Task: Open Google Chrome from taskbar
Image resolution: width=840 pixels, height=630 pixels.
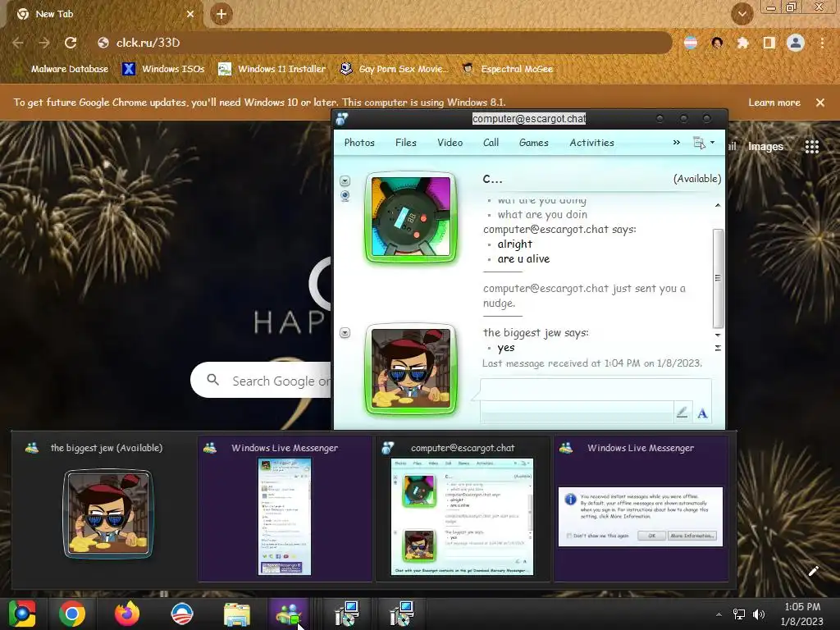Action: (72, 614)
